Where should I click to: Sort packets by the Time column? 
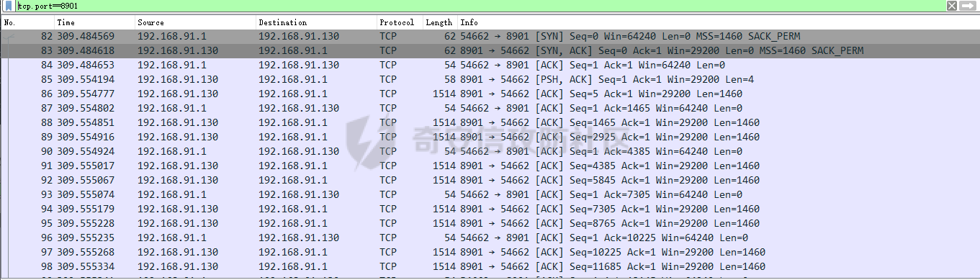pos(94,22)
